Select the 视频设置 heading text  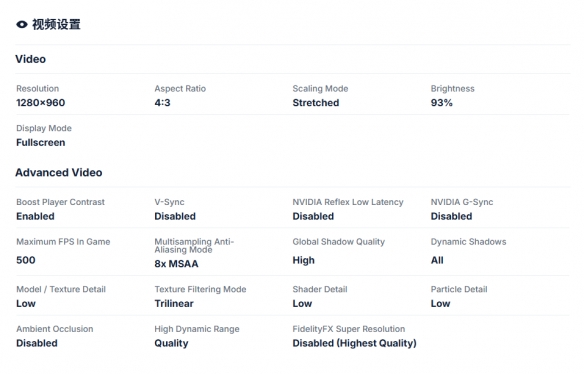coord(56,25)
